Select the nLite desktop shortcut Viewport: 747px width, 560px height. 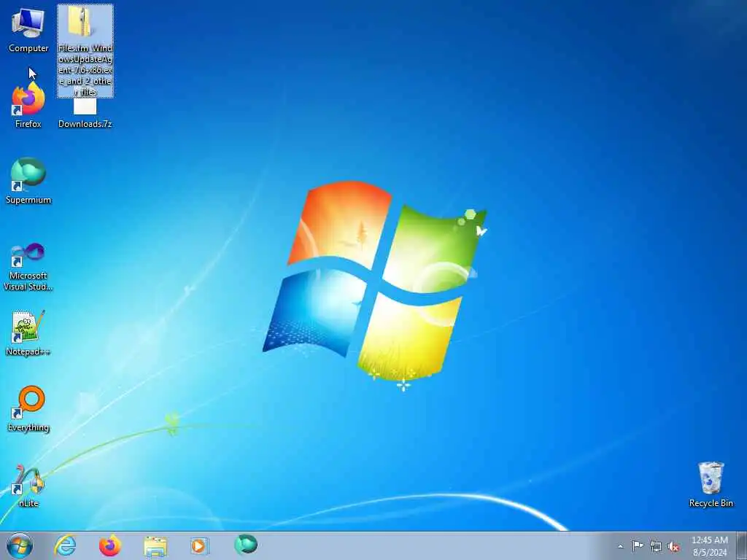(28, 486)
